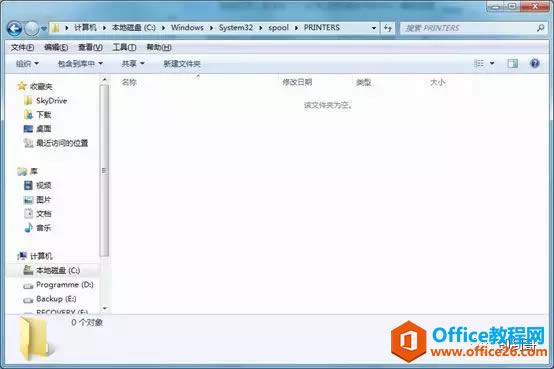Select Programme (D:) drive
This screenshot has width=554, height=369.
pyautogui.click(x=65, y=285)
